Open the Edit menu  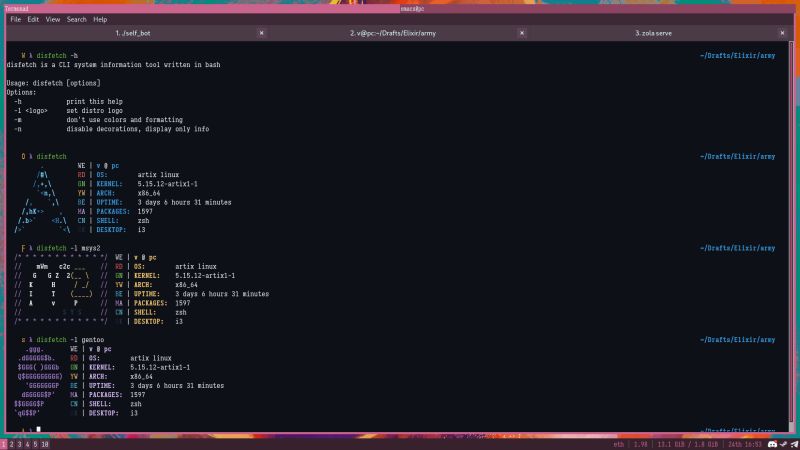[33, 19]
